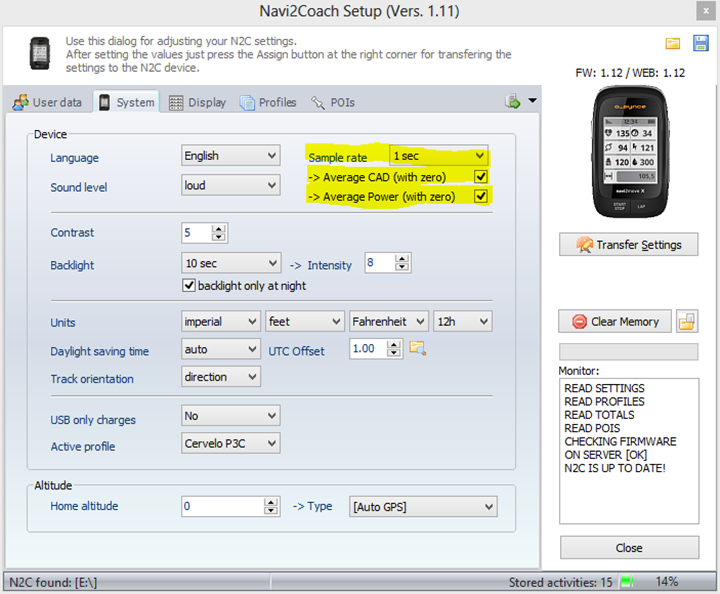The image size is (720, 594).
Task: Decrease the UTC Offset with down arrow
Action: [394, 353]
